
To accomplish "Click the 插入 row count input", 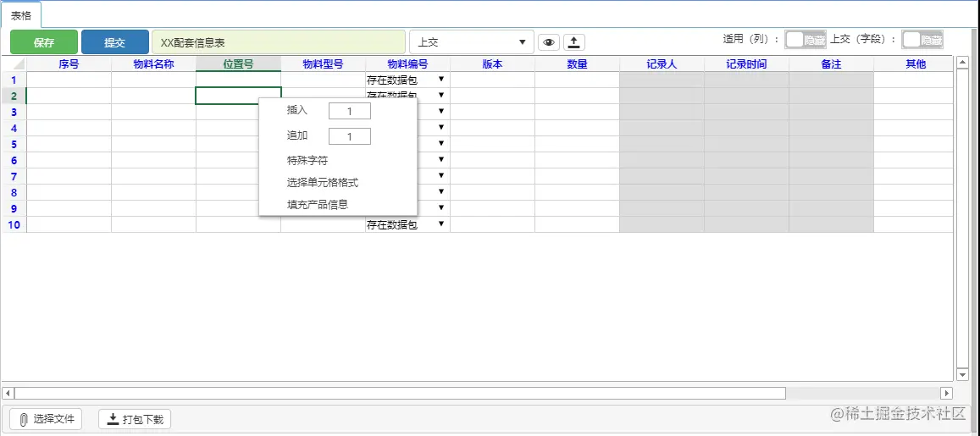I will [349, 111].
